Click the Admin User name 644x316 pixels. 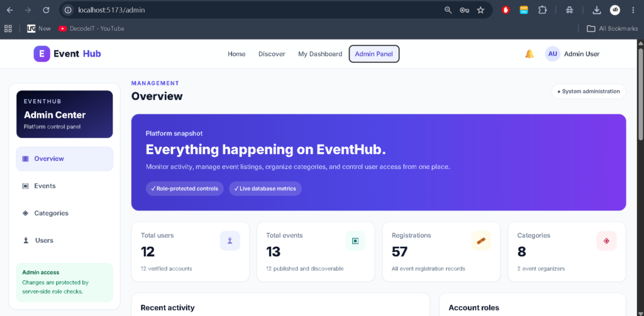tap(582, 54)
